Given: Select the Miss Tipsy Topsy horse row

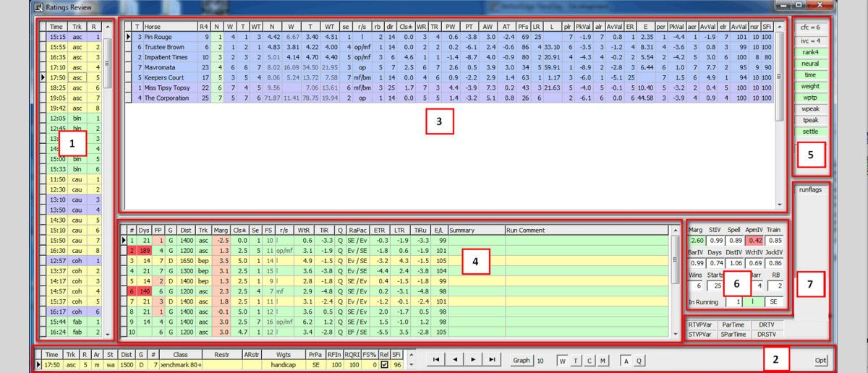Looking at the screenshot, I should point(169,87).
